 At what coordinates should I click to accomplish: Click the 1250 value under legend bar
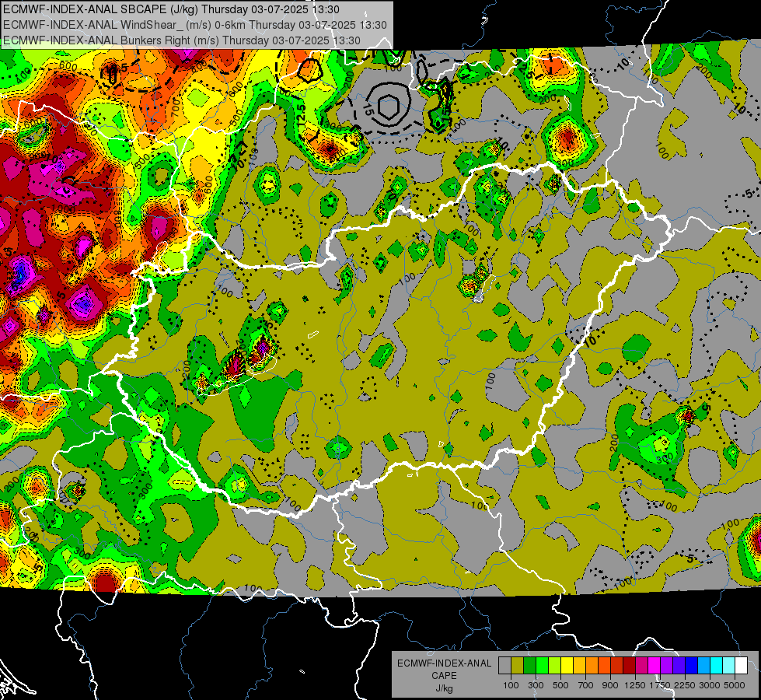click(635, 685)
